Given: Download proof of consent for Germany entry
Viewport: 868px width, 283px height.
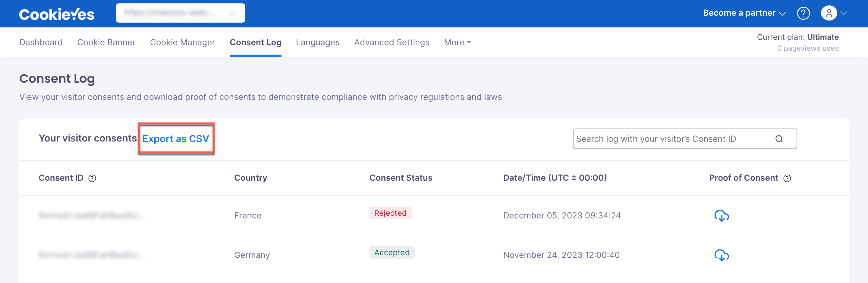Looking at the screenshot, I should coord(722,255).
